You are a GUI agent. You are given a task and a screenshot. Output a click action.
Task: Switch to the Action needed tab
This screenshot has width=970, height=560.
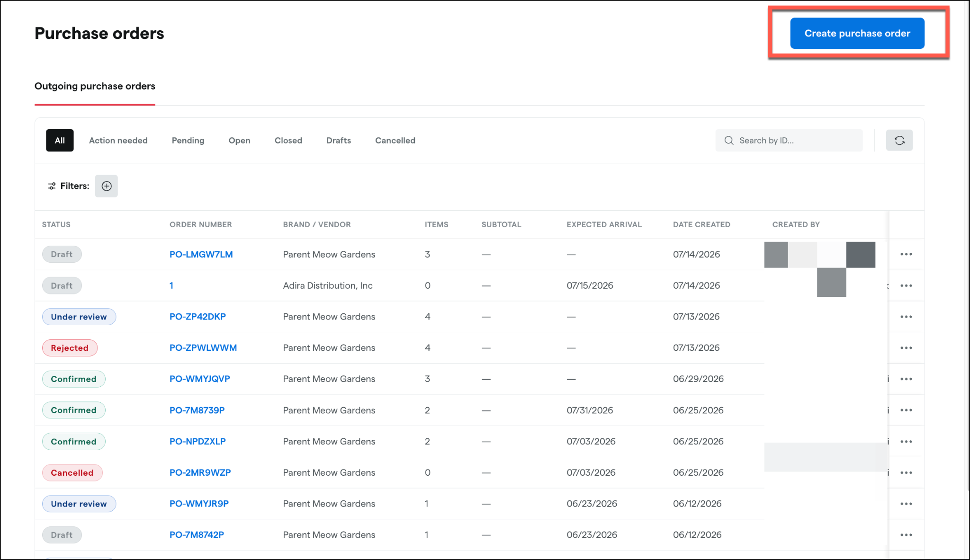click(118, 141)
